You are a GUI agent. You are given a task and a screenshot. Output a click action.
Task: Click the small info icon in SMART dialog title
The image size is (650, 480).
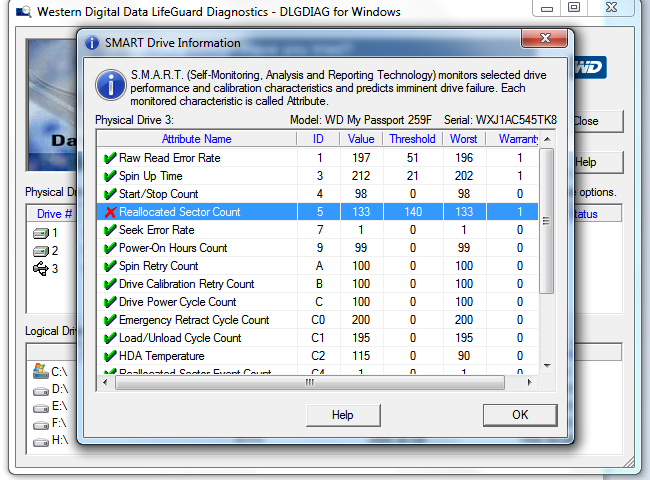(x=92, y=43)
